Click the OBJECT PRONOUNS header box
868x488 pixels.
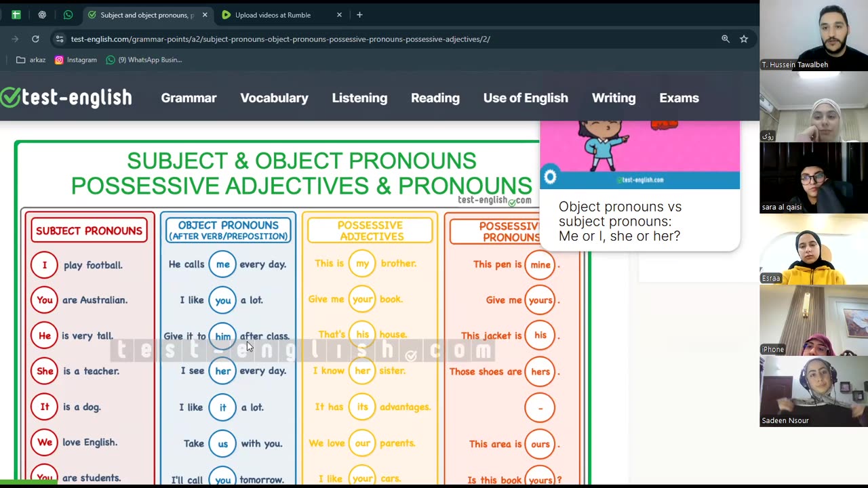click(x=228, y=230)
